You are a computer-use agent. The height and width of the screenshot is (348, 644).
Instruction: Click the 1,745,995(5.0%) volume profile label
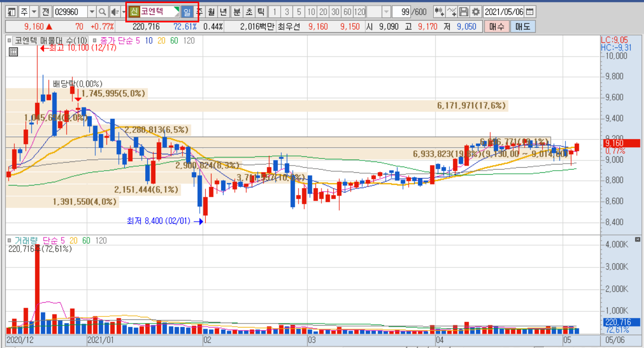(x=113, y=93)
